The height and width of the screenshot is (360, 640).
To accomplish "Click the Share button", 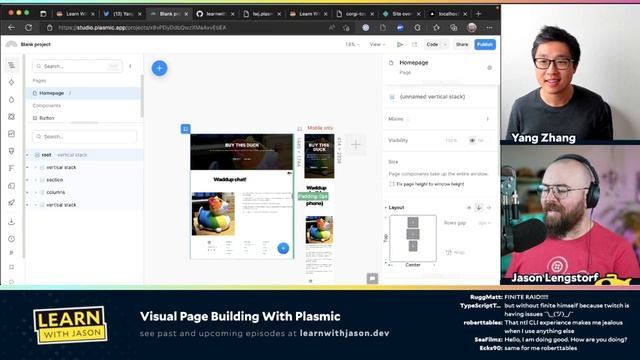I will coord(462,44).
